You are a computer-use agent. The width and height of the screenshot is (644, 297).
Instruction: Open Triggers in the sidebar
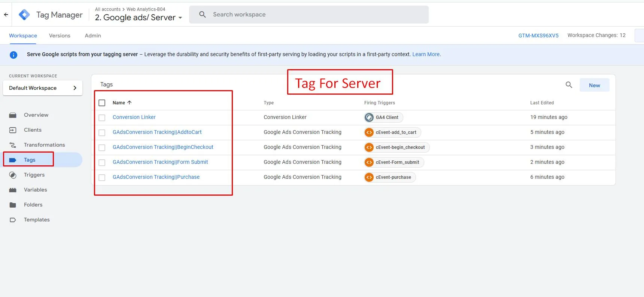click(x=34, y=175)
